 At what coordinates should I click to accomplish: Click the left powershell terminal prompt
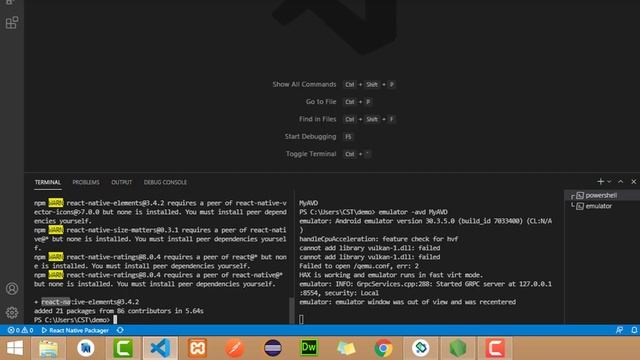[76, 320]
